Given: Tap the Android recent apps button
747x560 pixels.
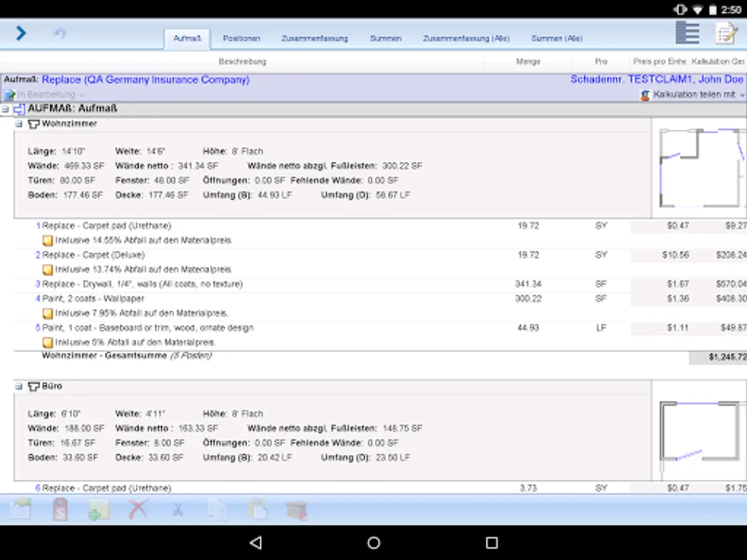Looking at the screenshot, I should point(492,543).
